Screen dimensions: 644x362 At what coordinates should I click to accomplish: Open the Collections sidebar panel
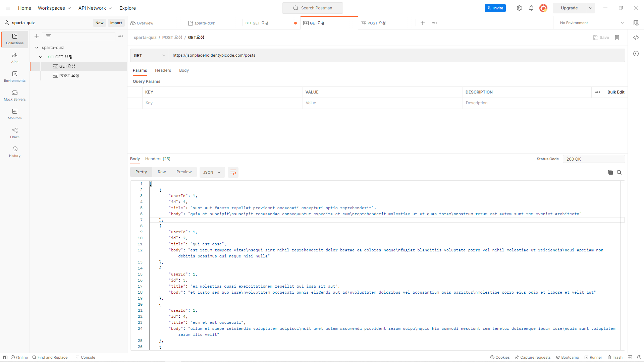tap(15, 39)
